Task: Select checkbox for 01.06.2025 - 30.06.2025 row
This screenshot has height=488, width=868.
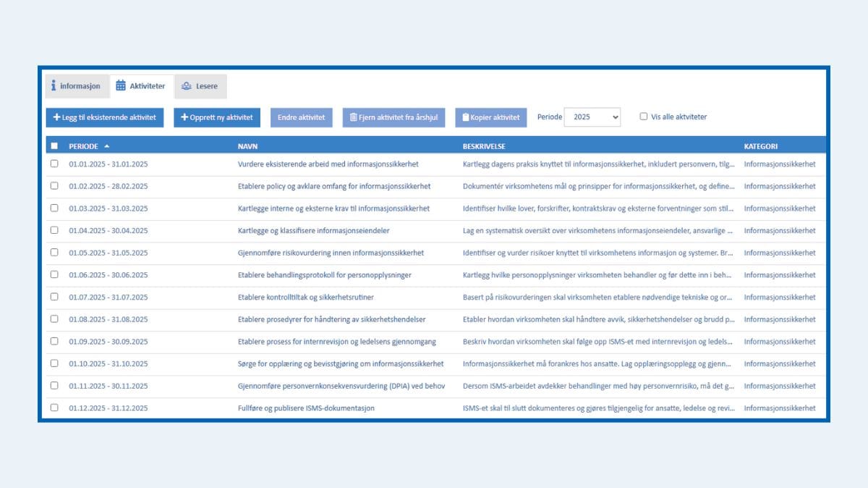Action: click(54, 274)
